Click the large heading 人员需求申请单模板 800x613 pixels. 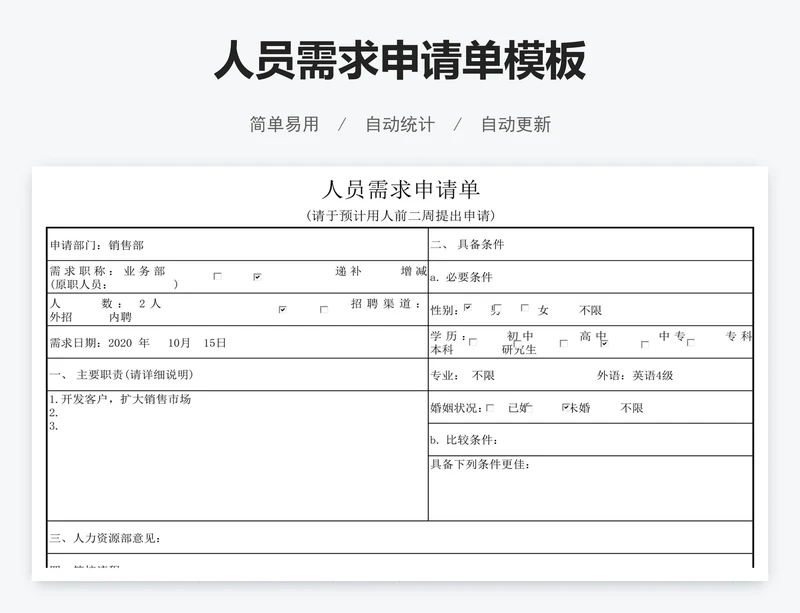400,61
